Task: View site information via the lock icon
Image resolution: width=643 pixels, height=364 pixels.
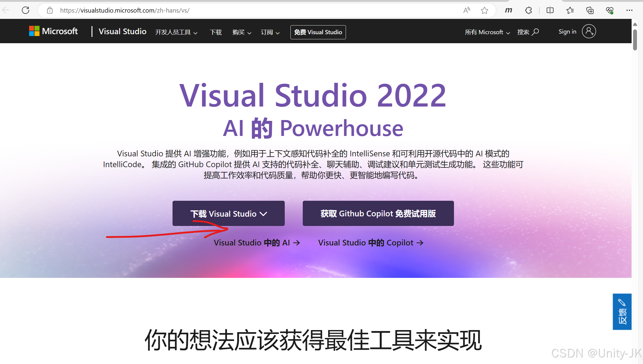Action: (x=50, y=10)
